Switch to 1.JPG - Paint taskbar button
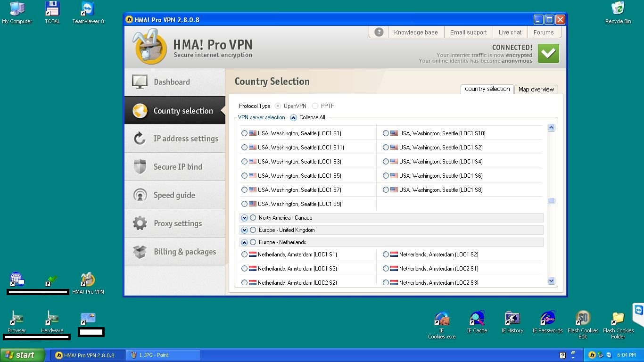 (x=163, y=355)
